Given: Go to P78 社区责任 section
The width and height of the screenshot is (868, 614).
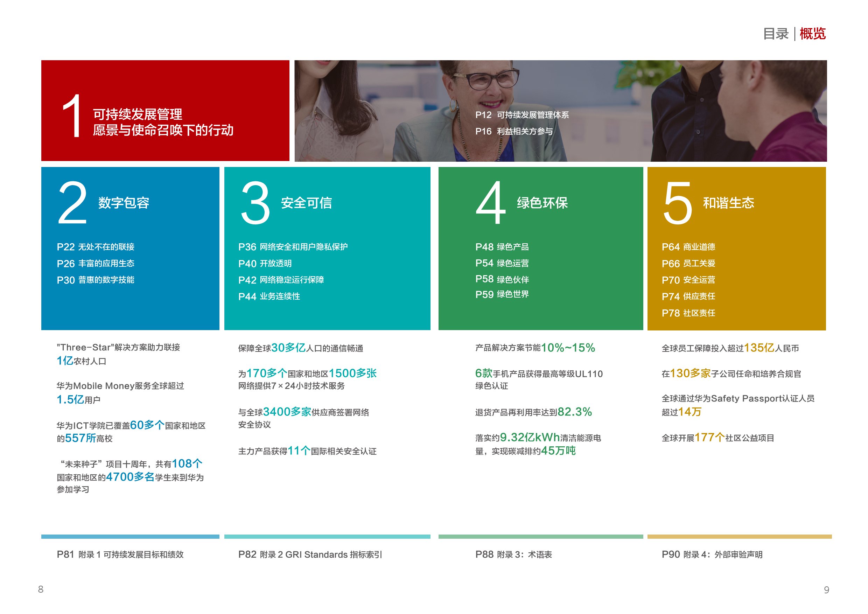Looking at the screenshot, I should 688,313.
